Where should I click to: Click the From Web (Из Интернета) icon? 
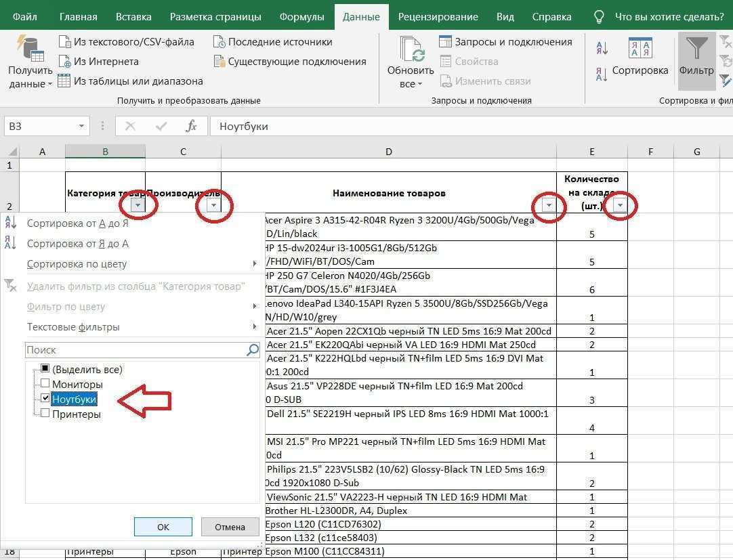64,62
